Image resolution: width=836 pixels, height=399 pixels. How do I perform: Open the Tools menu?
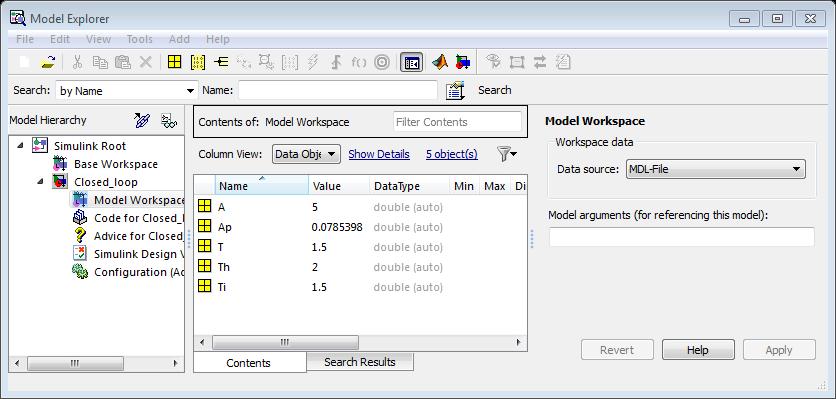click(x=140, y=39)
